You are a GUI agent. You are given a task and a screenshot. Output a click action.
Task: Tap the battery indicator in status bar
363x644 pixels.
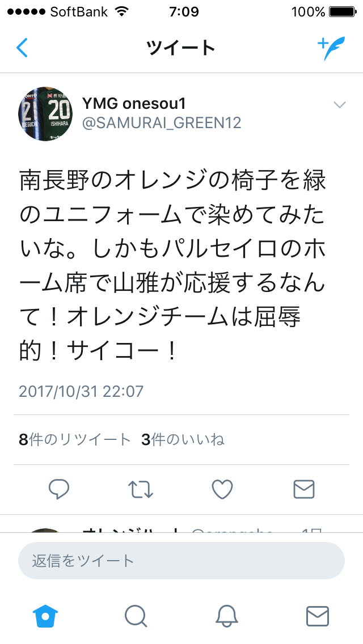click(343, 11)
